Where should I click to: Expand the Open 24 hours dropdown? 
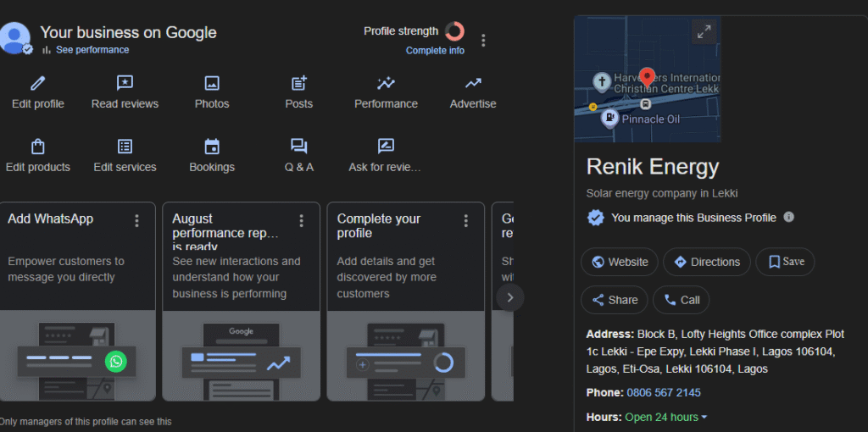point(704,418)
